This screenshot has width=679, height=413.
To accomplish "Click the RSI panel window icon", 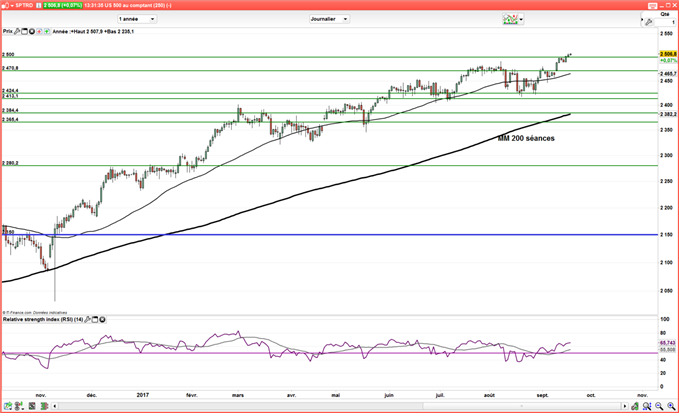I will pyautogui.click(x=95, y=319).
